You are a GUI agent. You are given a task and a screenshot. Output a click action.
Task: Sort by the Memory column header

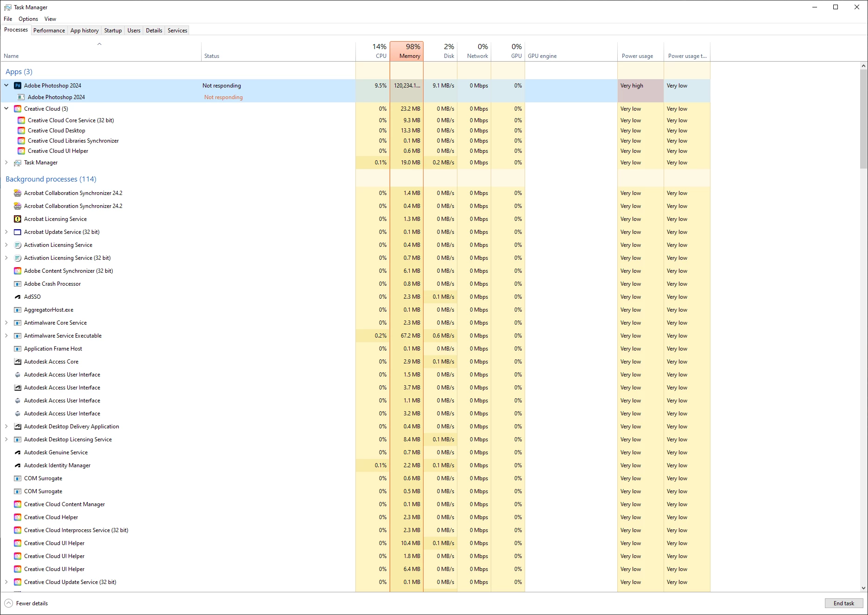point(406,51)
